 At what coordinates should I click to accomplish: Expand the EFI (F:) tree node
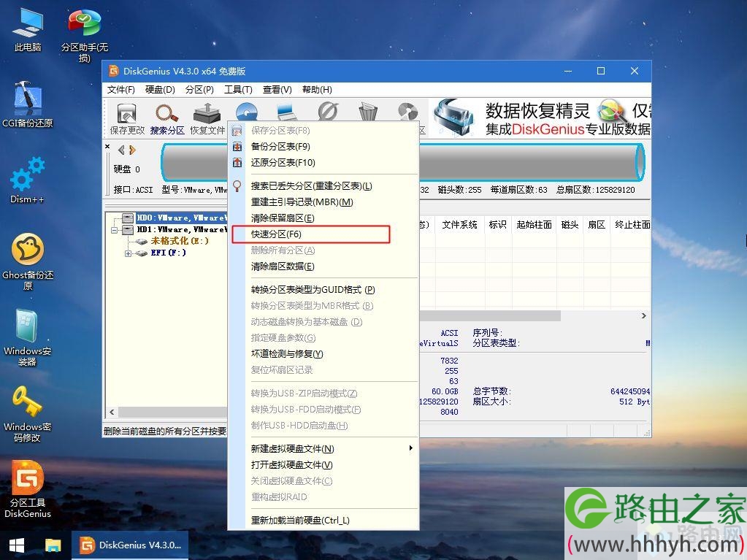click(128, 253)
